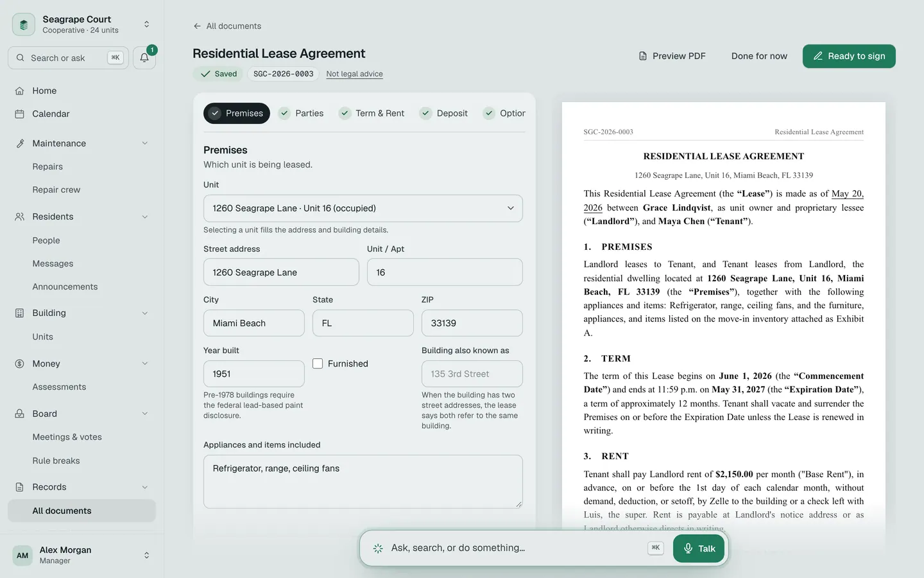Screen dimensions: 924x578
Task: Open the notifications bell
Action: tap(144, 58)
